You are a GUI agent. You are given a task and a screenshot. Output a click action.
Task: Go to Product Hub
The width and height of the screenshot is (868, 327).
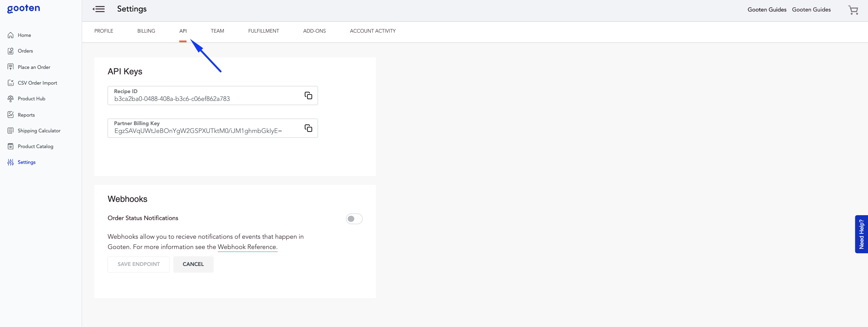tap(31, 99)
